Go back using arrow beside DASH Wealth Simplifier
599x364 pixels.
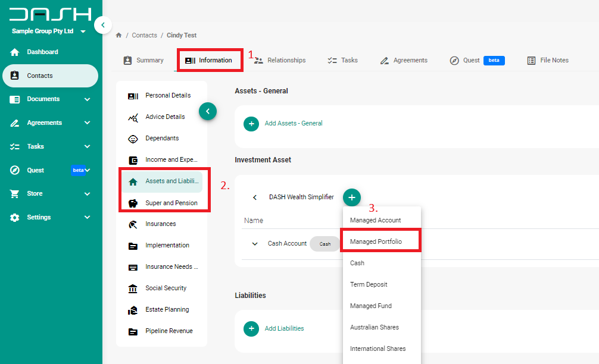click(x=255, y=197)
